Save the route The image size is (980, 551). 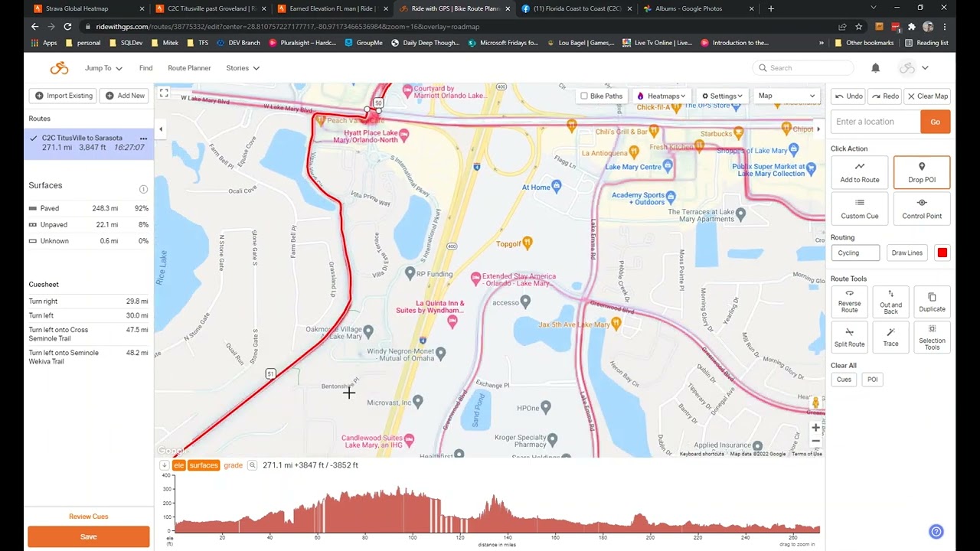pyautogui.click(x=89, y=536)
